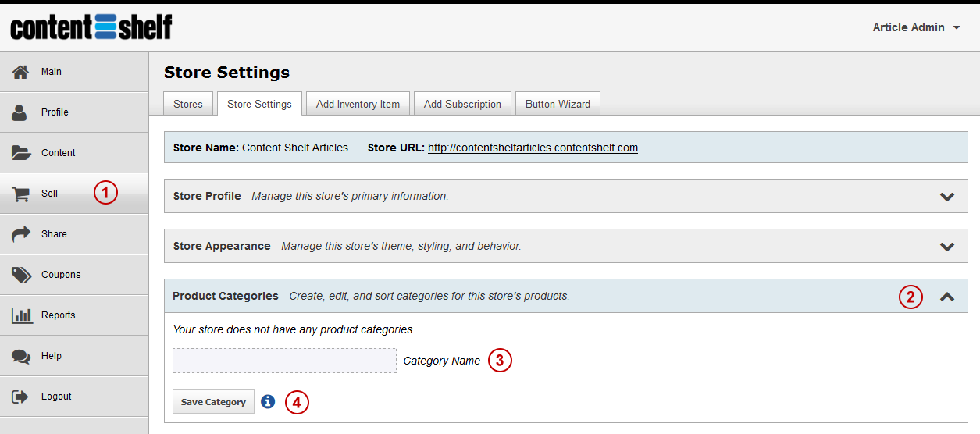Click the Coupons tags icon
This screenshot has width=980, height=434.
[20, 275]
